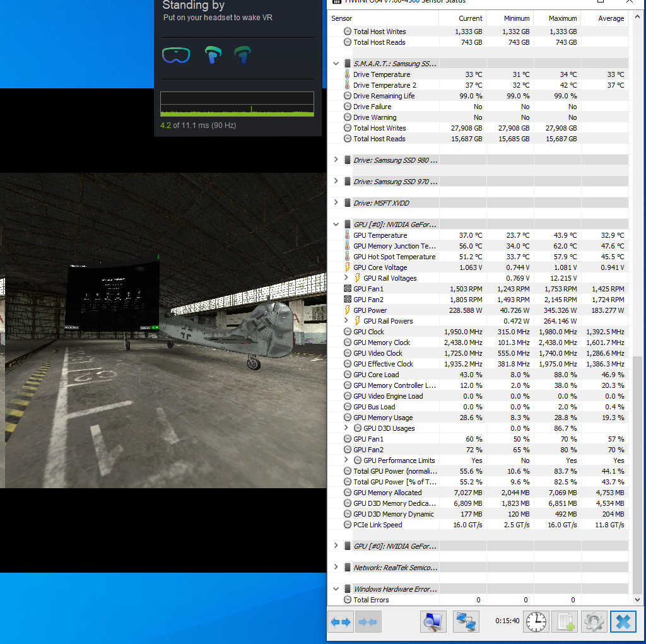Click the sensor list vertical scrollbar thumb
Image resolution: width=646 pixels, height=644 pixels.
point(637,474)
